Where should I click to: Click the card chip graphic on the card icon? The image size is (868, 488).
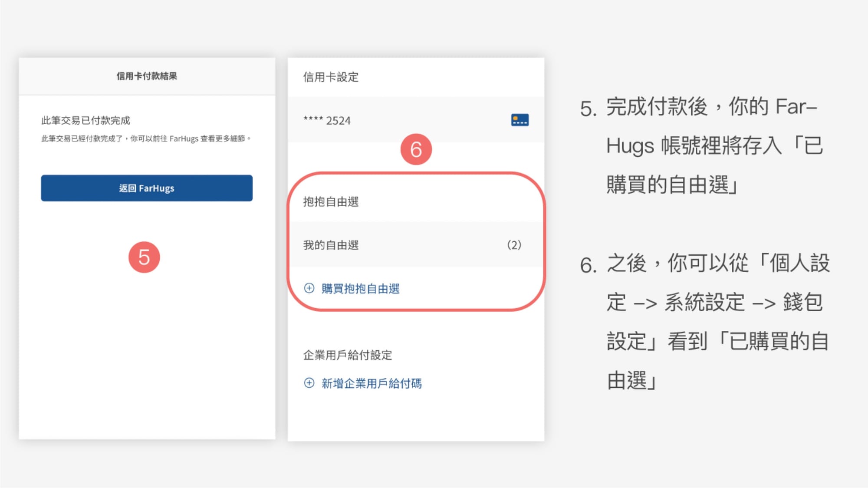pos(516,118)
